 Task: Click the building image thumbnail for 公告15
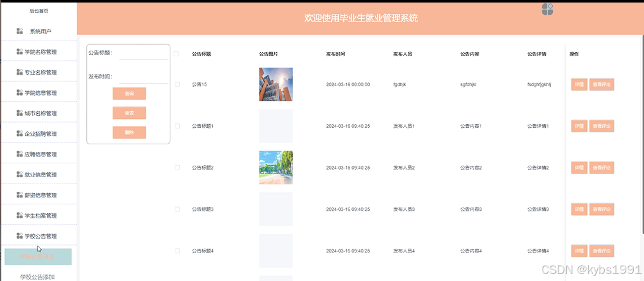point(275,85)
